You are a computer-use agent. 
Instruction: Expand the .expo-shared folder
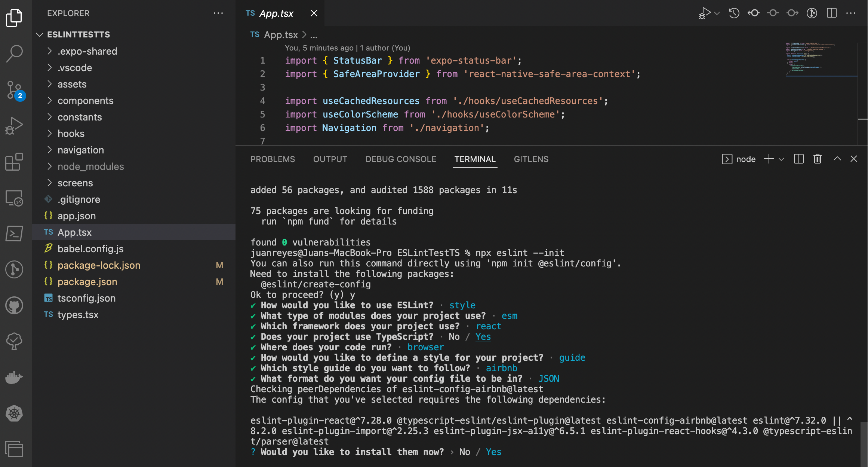pyautogui.click(x=134, y=51)
